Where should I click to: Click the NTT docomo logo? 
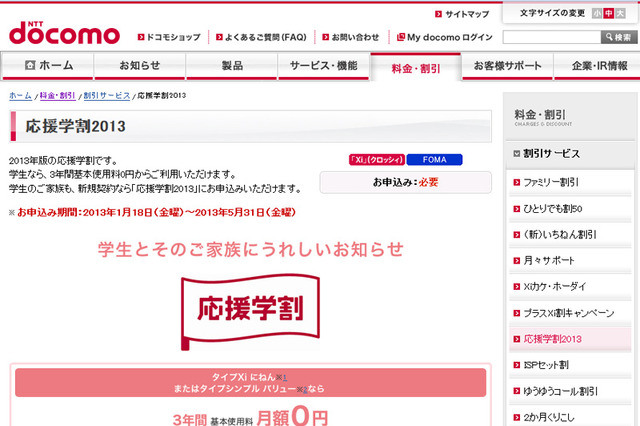tap(64, 33)
